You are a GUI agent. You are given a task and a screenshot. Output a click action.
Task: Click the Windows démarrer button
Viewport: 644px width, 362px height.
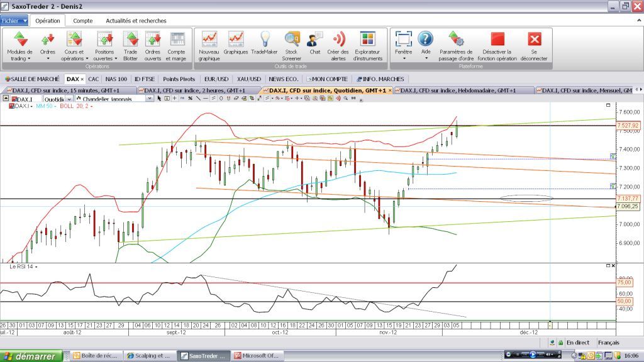click(x=31, y=356)
